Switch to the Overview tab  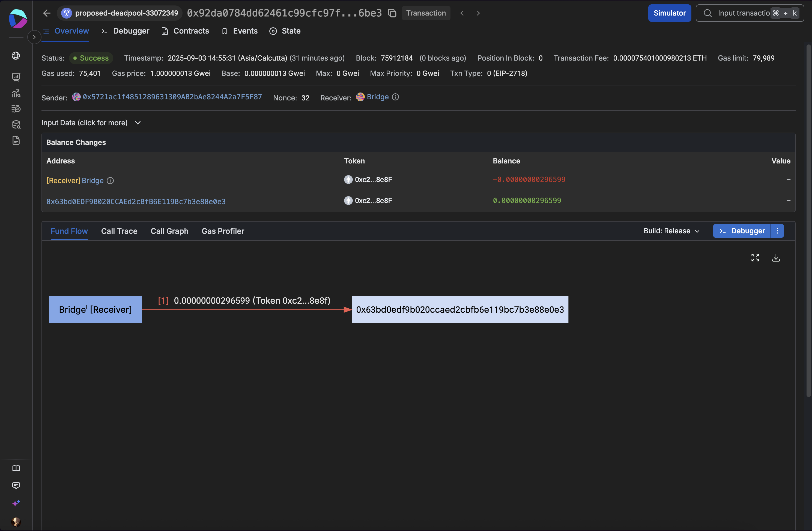65,31
